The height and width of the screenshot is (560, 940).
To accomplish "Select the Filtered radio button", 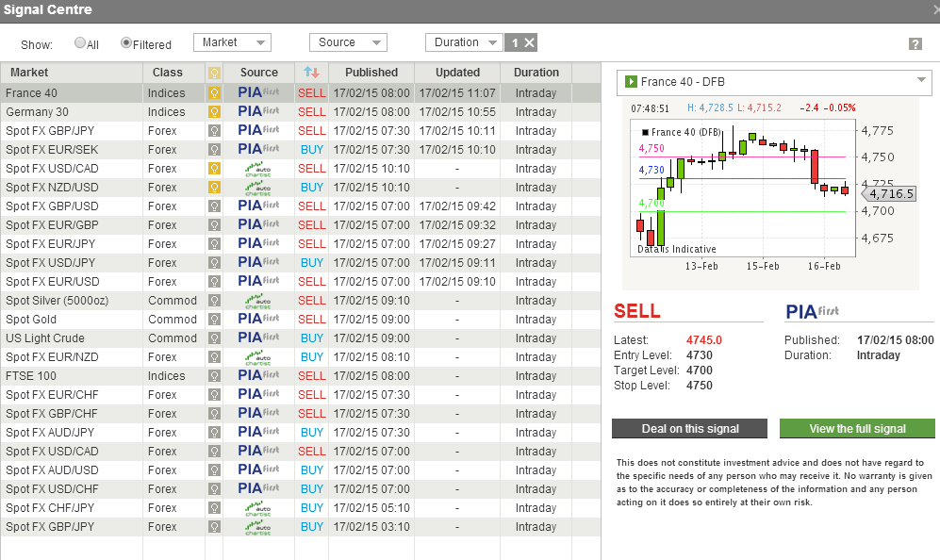I will [x=126, y=42].
